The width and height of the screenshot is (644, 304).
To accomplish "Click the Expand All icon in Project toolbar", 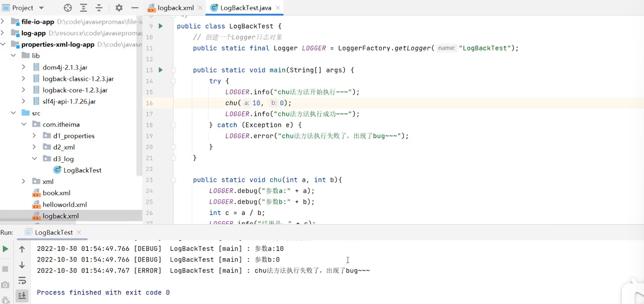I will pos(83,8).
